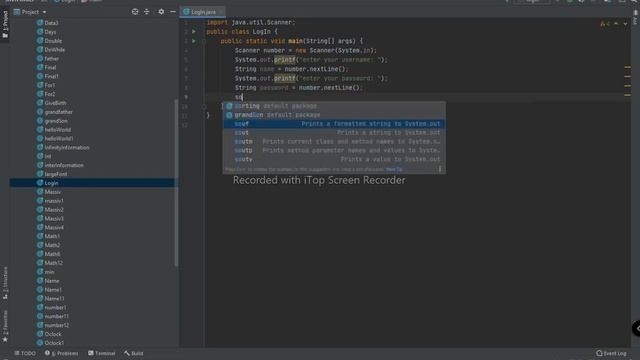Select the soutm completion suggestion

click(x=334, y=142)
